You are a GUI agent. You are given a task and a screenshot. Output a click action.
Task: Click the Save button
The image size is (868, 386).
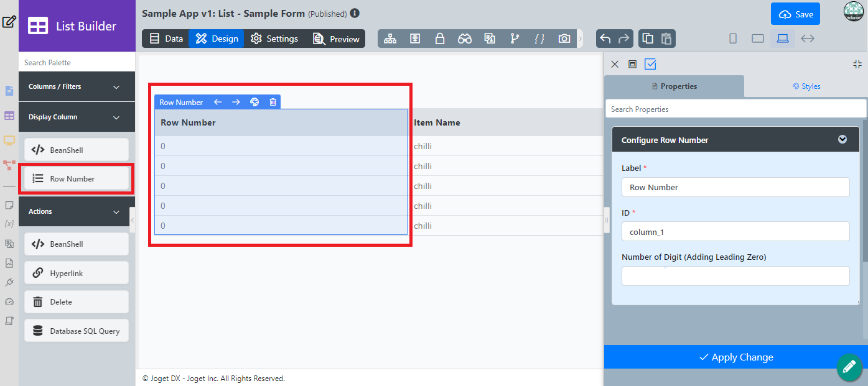pos(795,14)
